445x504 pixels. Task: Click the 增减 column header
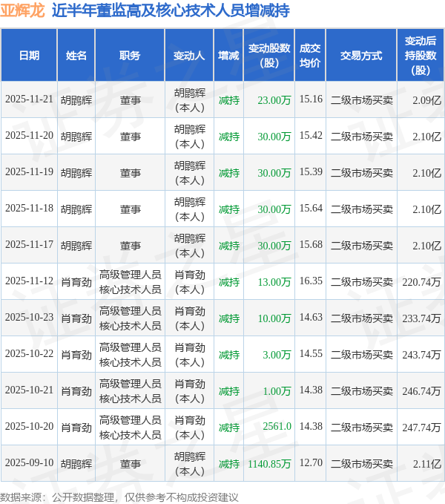228,55
